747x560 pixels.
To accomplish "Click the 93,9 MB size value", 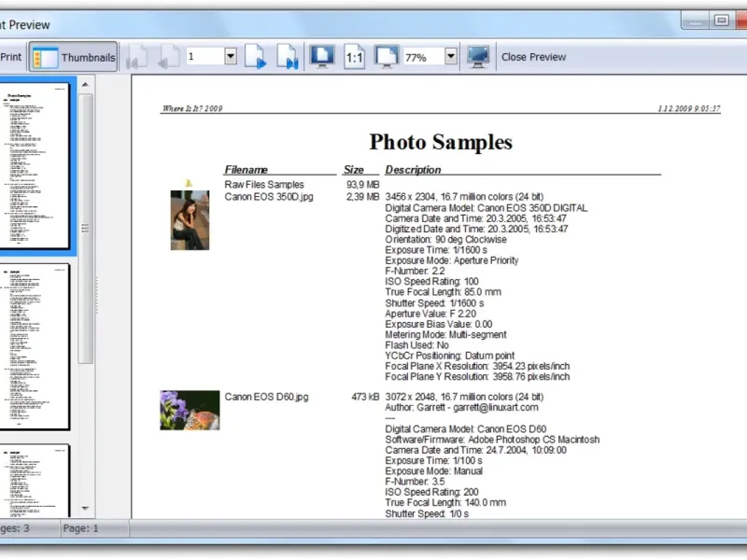I will point(362,184).
